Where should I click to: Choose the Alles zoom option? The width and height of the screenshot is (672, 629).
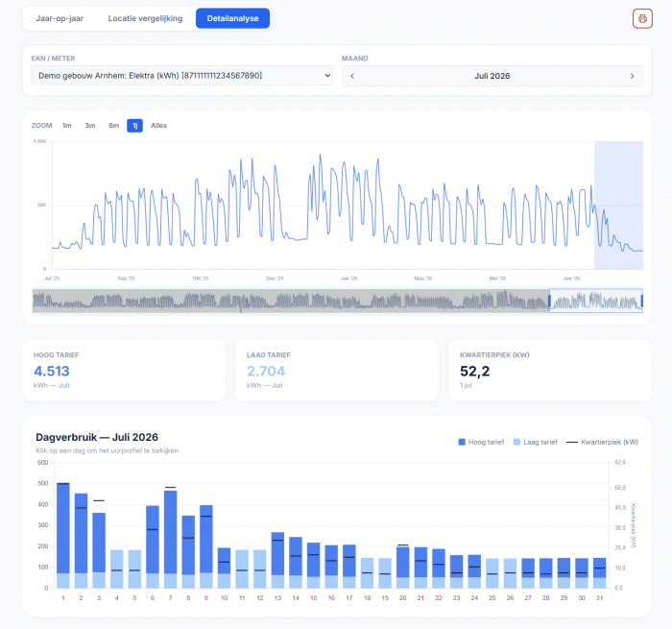point(158,126)
